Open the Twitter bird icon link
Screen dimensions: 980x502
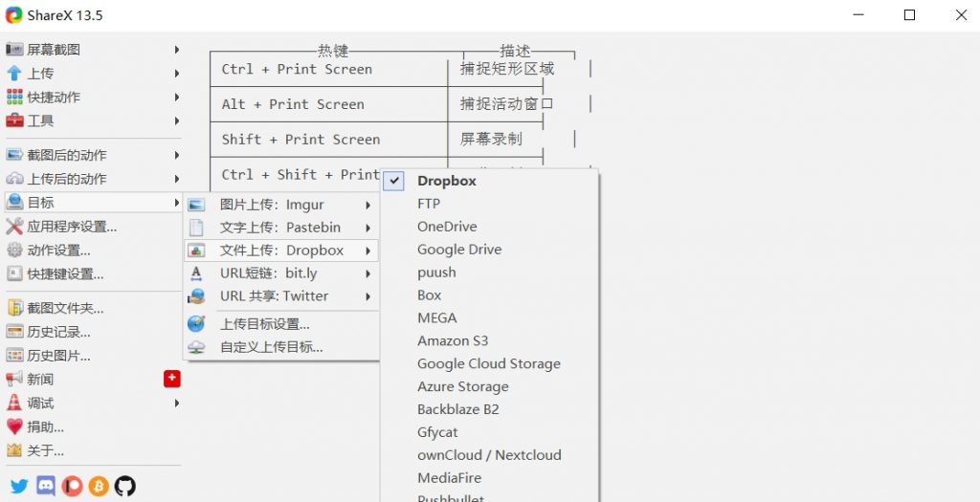point(19,486)
